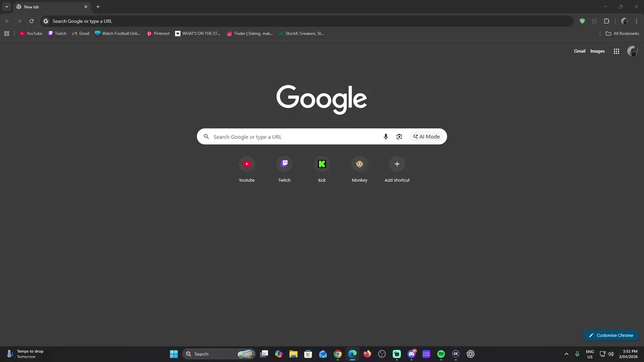Open the ENG US language switcher

coord(590,354)
